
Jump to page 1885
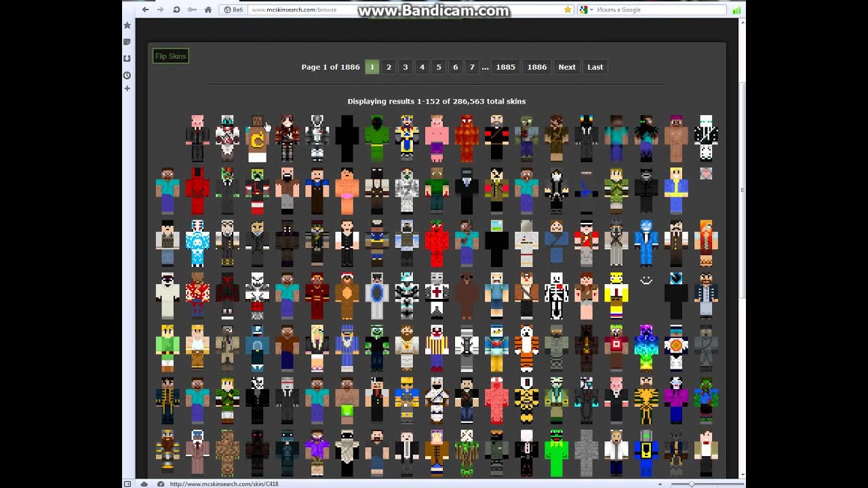pos(505,67)
